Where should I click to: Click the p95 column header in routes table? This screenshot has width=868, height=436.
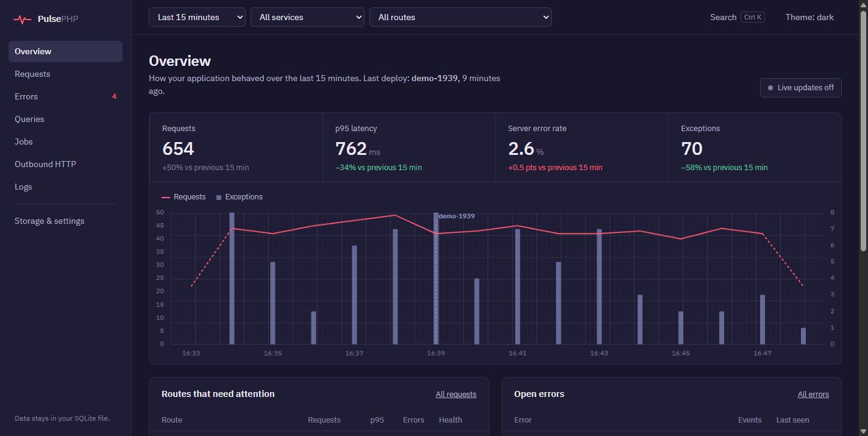tap(377, 420)
